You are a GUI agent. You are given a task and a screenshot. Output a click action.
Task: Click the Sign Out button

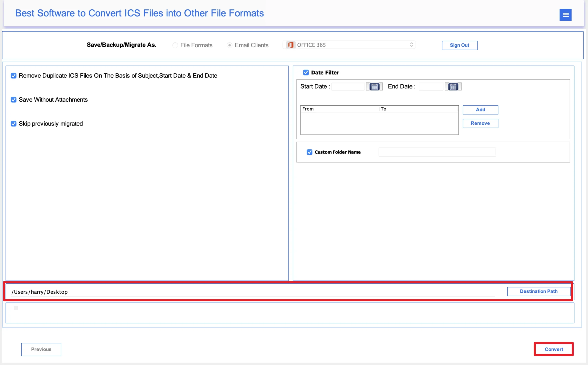click(459, 45)
